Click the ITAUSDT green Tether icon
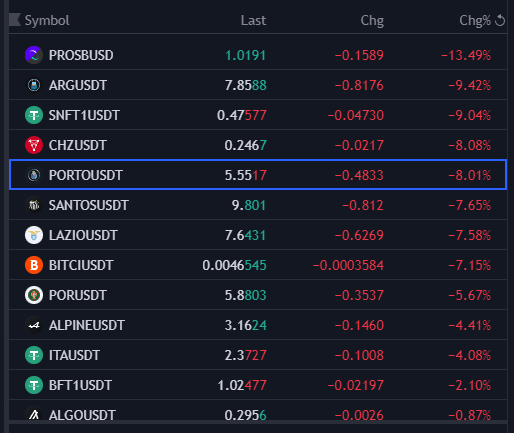 point(34,355)
